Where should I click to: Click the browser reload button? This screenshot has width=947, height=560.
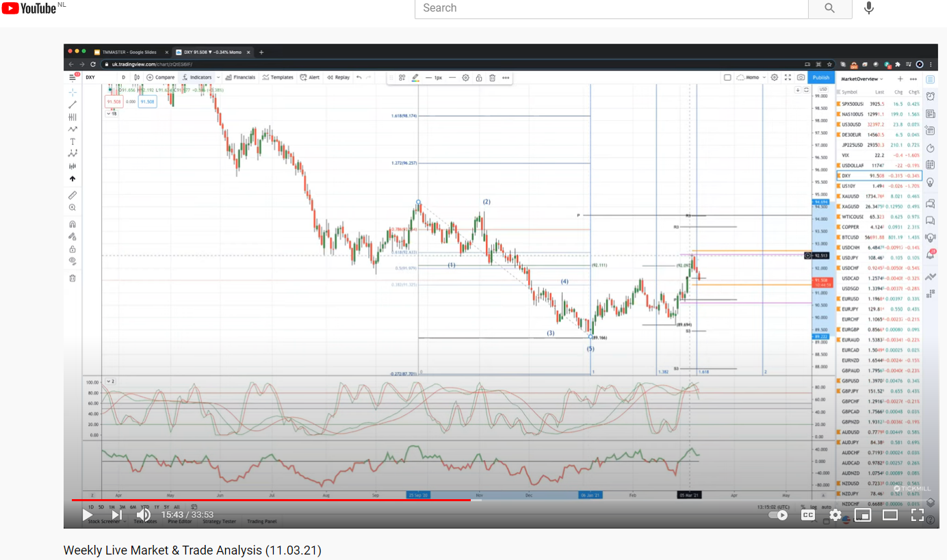coord(93,64)
